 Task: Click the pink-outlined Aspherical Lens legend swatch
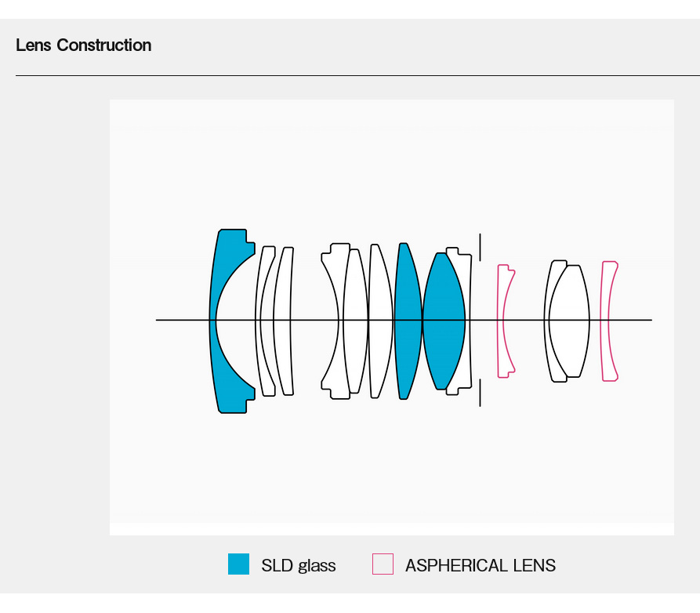pyautogui.click(x=383, y=564)
